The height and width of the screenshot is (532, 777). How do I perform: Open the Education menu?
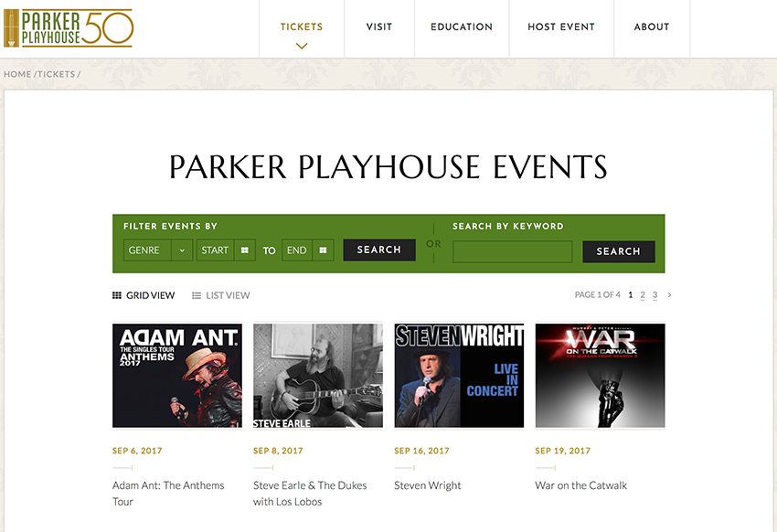coord(462,27)
